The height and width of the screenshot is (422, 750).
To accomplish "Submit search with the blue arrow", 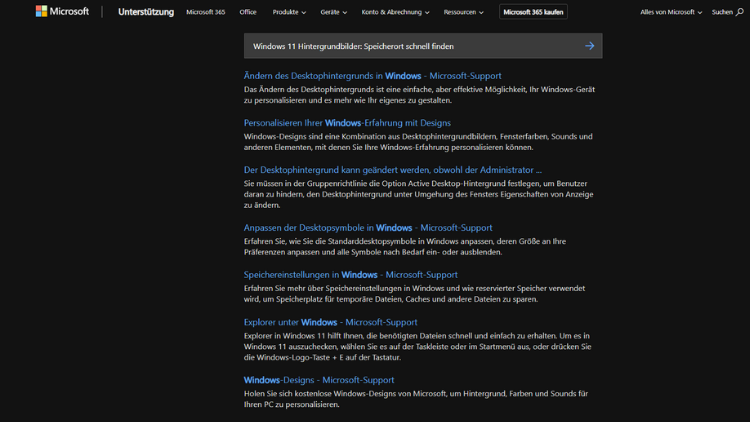I will coord(589,46).
